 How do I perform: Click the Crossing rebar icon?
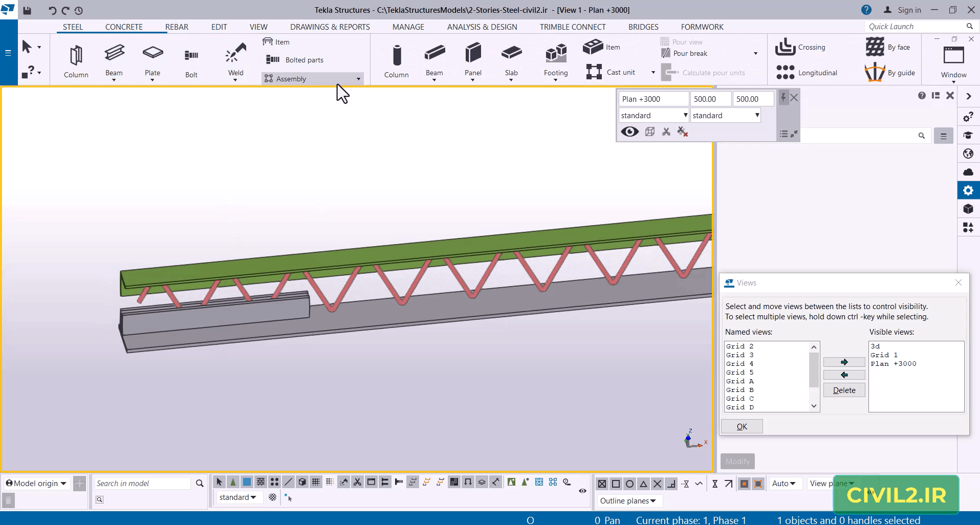(785, 47)
